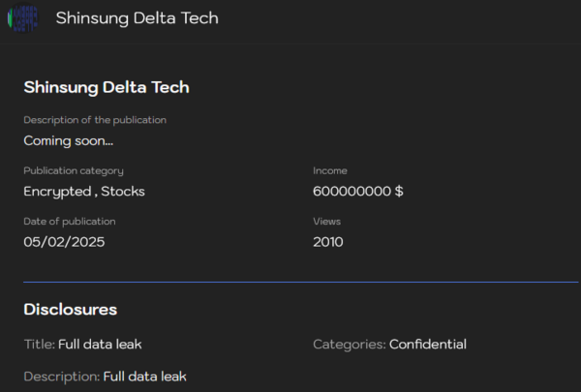Click the 'Categories:' label
Image resolution: width=581 pixels, height=392 pixels.
tap(350, 345)
